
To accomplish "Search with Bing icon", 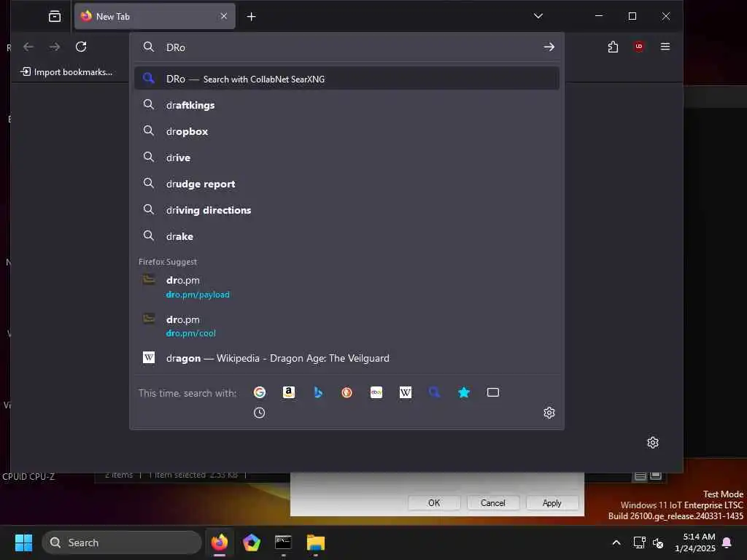I will point(318,392).
